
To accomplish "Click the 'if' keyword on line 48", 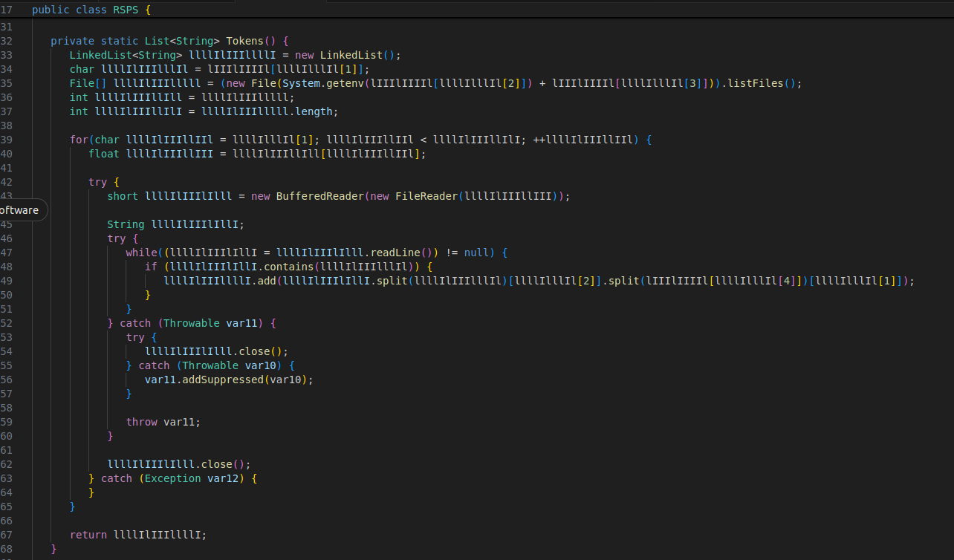I will 151,267.
